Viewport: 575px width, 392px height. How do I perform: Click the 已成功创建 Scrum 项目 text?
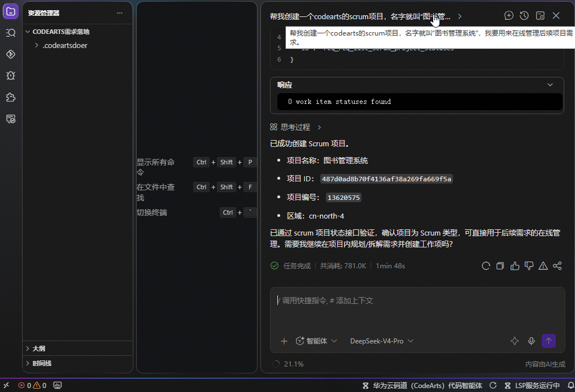coord(310,143)
